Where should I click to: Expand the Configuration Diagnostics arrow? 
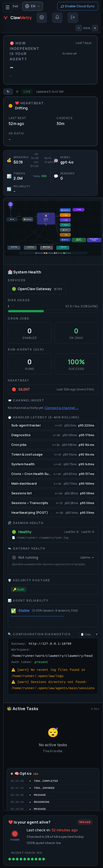(97, 634)
